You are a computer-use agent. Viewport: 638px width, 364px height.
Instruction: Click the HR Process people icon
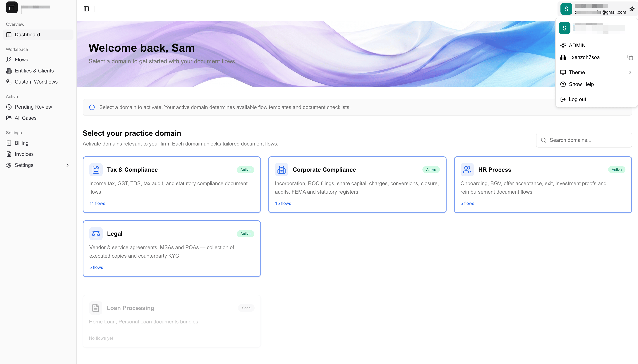coord(467,170)
